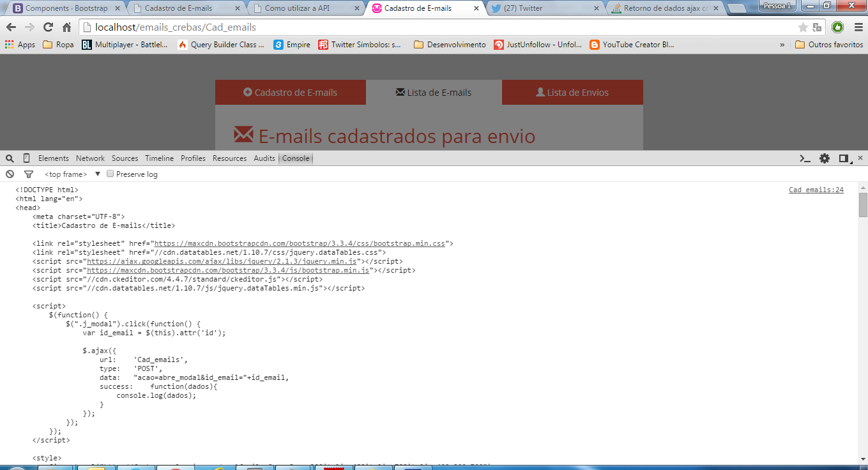Go to the browser home page icon

point(66,27)
